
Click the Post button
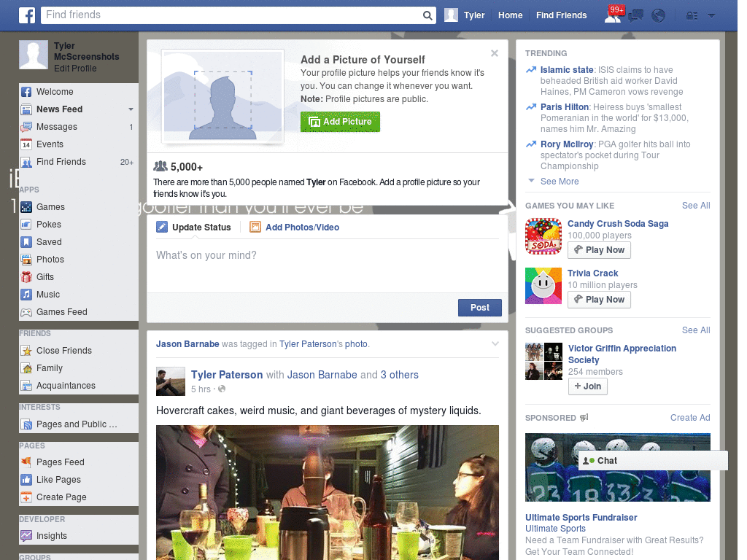(x=480, y=308)
